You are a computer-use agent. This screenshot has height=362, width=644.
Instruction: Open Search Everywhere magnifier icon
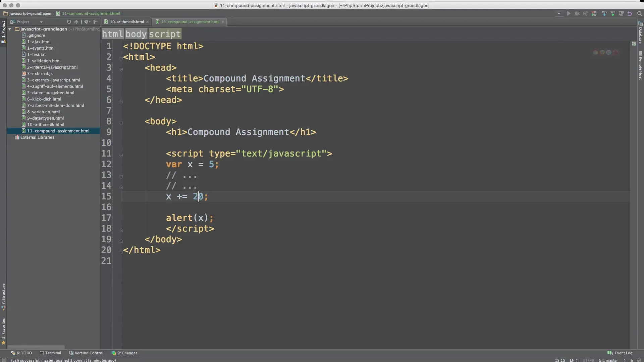639,14
